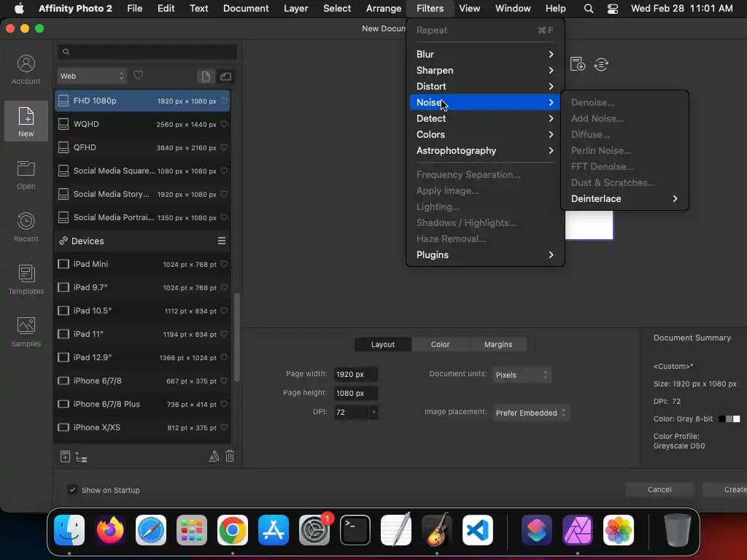The height and width of the screenshot is (560, 747).
Task: Click the preset search magnifier icon
Action: 66,52
